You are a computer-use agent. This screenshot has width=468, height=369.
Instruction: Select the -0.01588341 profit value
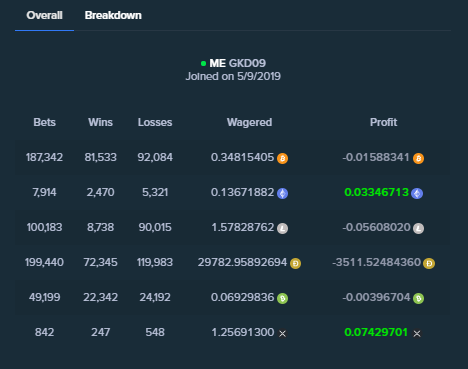coord(376,157)
